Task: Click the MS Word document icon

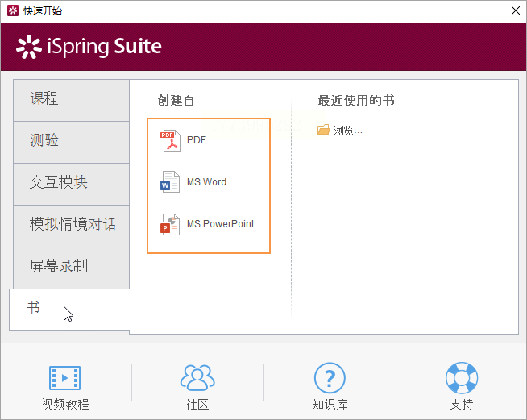Action: pos(170,182)
